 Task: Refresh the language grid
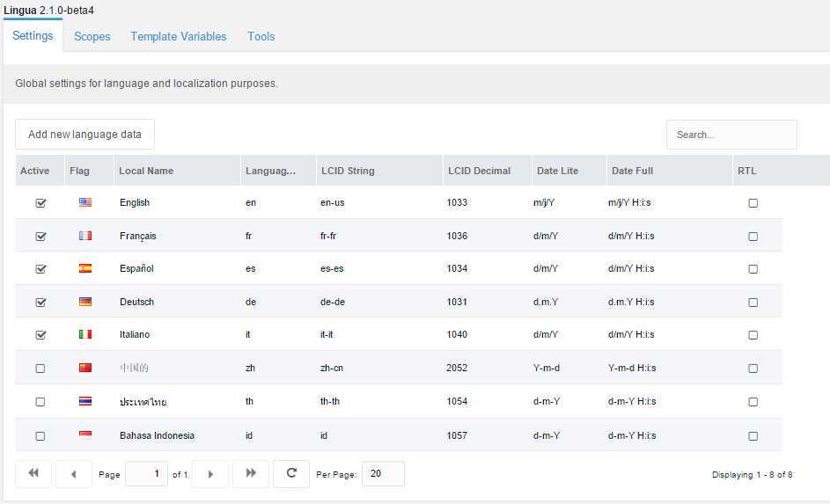pyautogui.click(x=291, y=473)
